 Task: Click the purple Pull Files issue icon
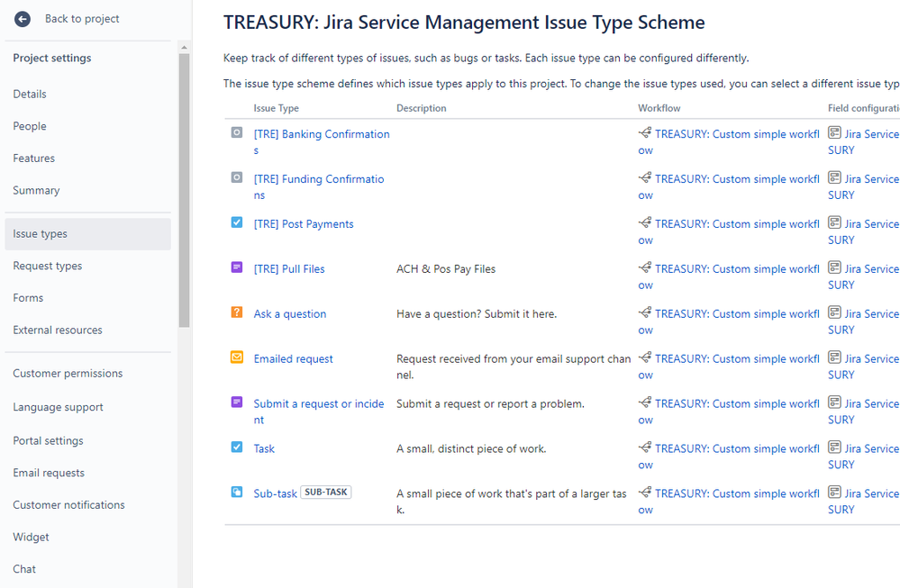point(236,267)
